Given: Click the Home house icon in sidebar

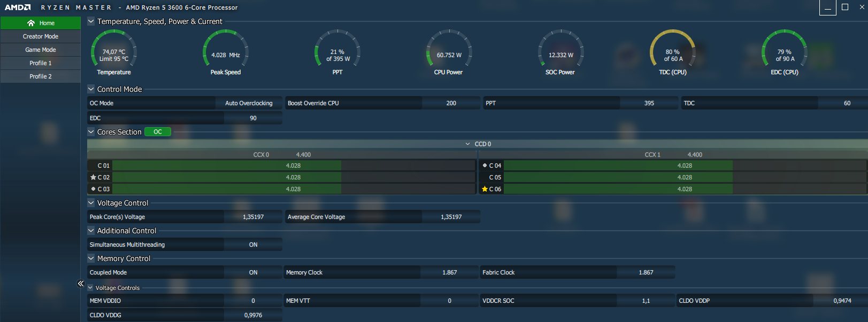Looking at the screenshot, I should tap(31, 23).
